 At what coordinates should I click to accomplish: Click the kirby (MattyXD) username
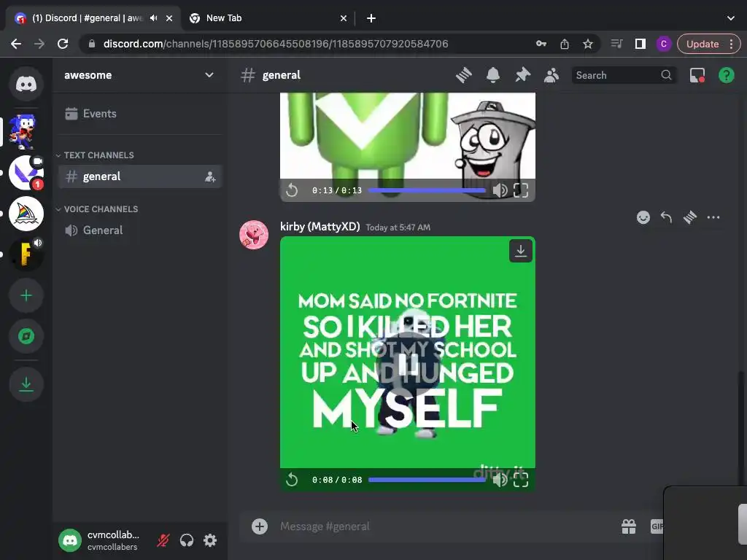point(320,227)
